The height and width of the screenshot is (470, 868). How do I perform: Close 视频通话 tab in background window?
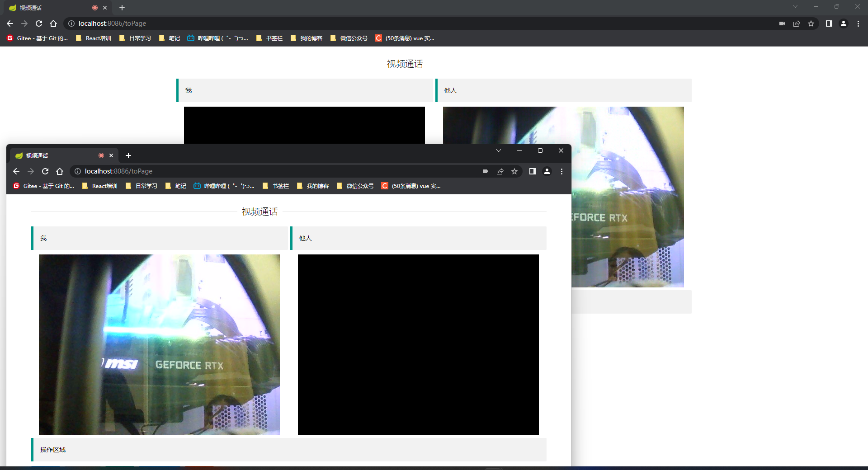[105, 8]
